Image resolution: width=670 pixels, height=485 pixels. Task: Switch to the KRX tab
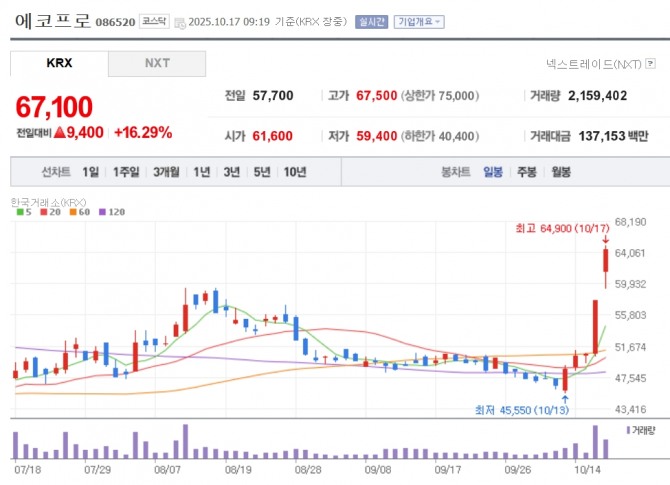[x=59, y=63]
